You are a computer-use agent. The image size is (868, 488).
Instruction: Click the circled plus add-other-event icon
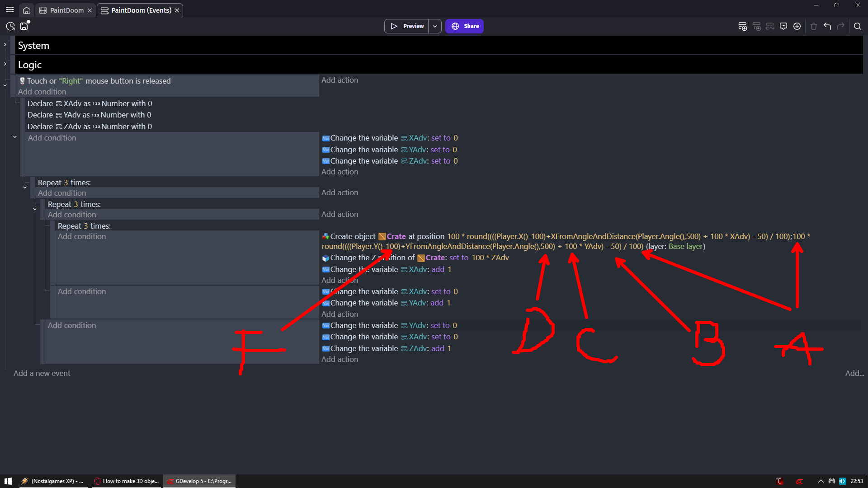(x=797, y=26)
